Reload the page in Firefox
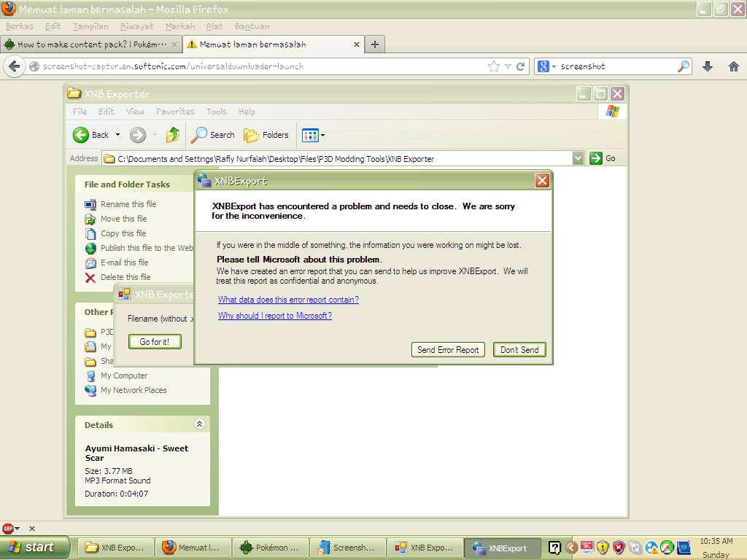747x560 pixels. tap(521, 66)
